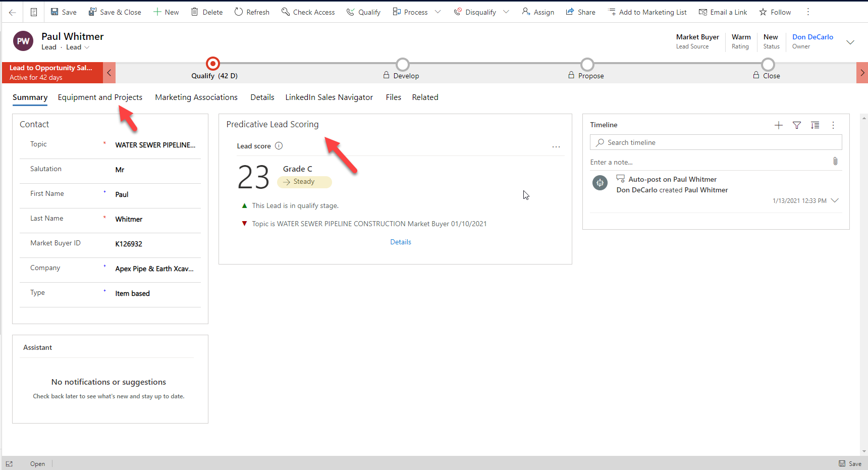The image size is (868, 470).
Task: Edit the Market Buyer ID field
Action: tap(155, 244)
